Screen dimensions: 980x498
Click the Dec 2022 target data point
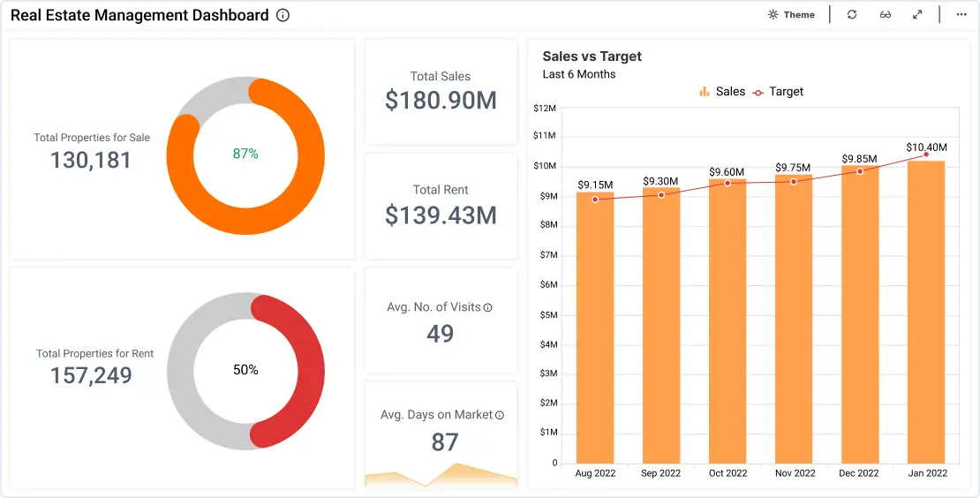[860, 171]
